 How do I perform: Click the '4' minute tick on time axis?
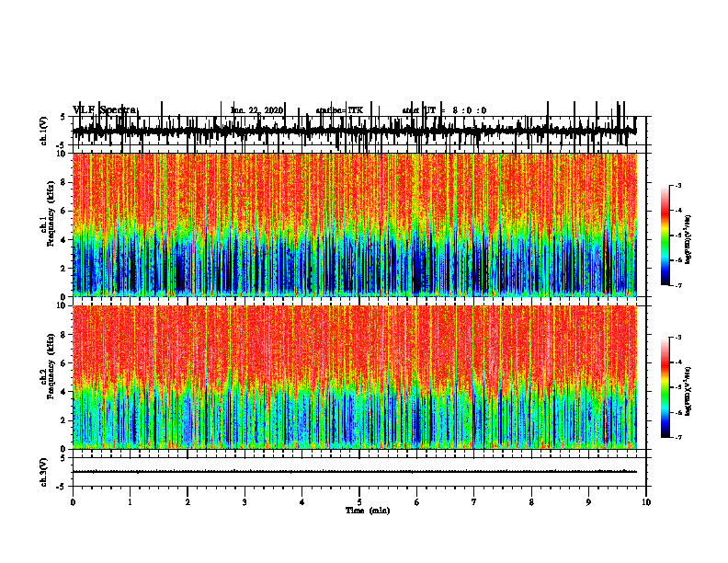302,502
